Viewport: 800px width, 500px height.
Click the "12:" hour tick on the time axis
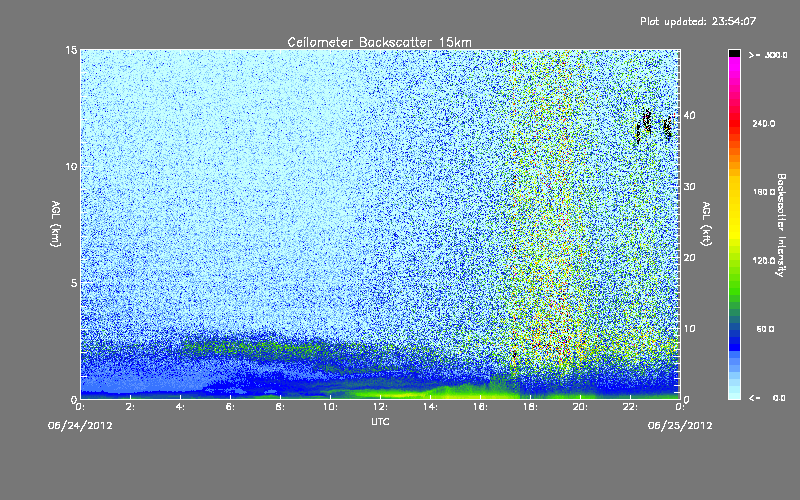point(380,407)
